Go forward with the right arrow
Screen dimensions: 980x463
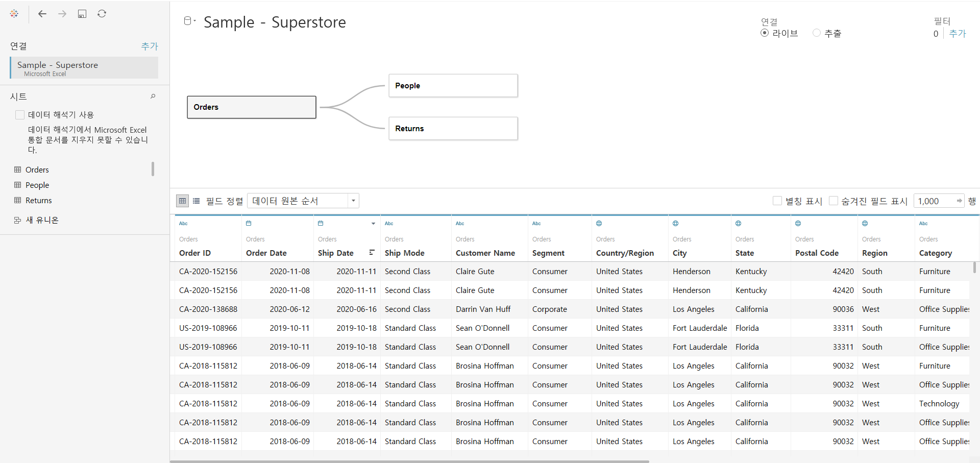point(62,14)
